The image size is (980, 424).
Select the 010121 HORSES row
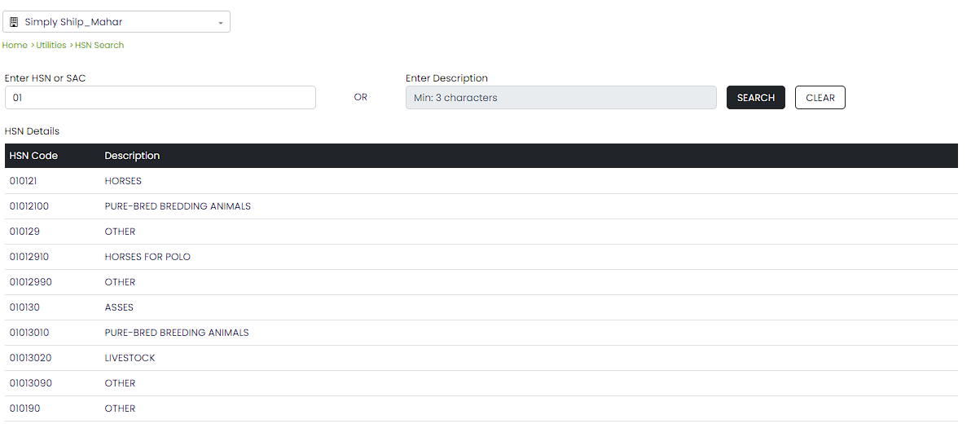coord(123,181)
